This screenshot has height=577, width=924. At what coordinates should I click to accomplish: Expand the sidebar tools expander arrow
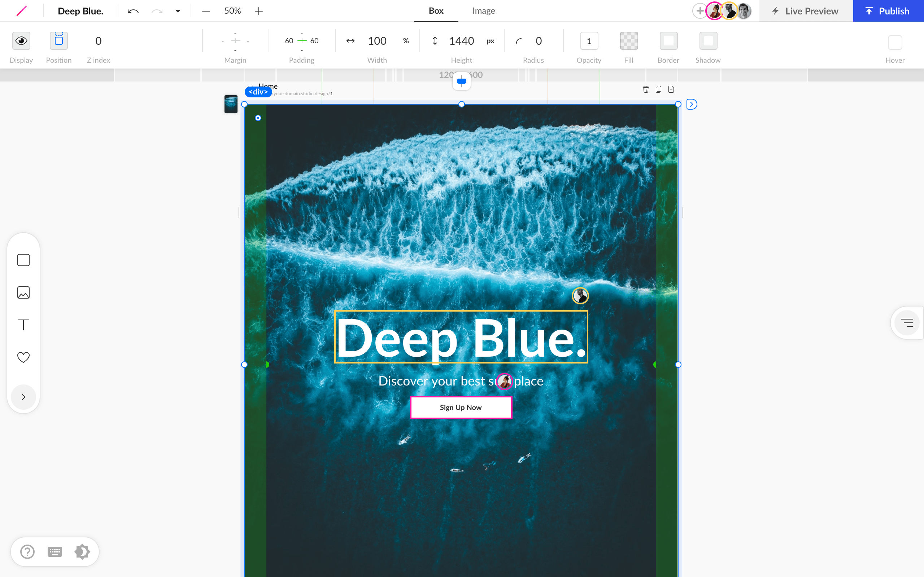click(x=24, y=397)
